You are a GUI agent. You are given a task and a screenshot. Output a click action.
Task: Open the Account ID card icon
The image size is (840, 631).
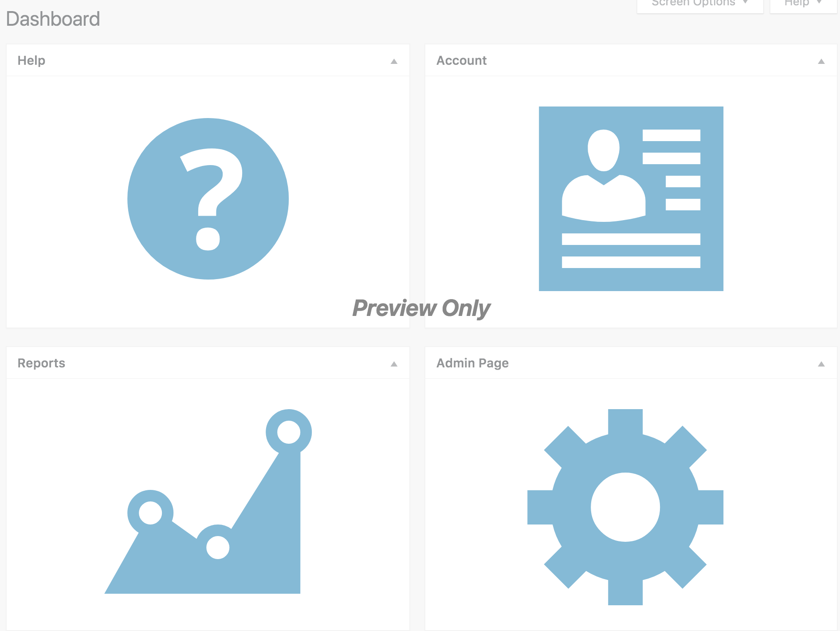[x=631, y=199]
